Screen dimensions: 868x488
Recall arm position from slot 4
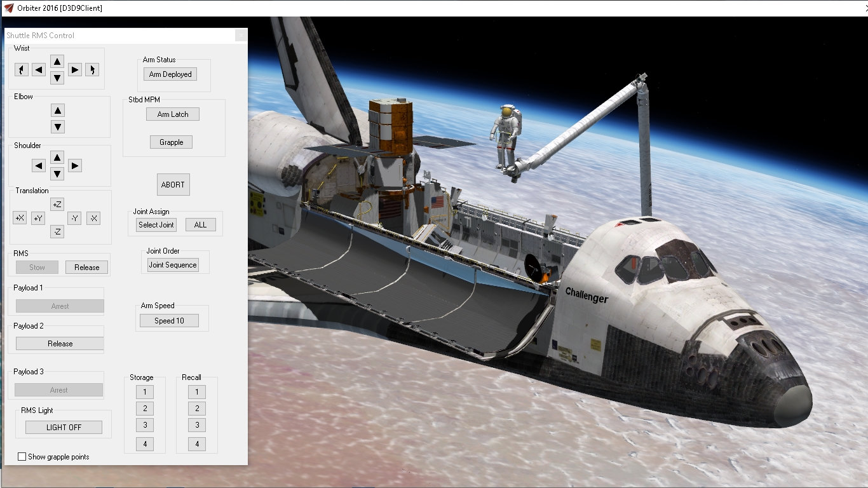(197, 444)
